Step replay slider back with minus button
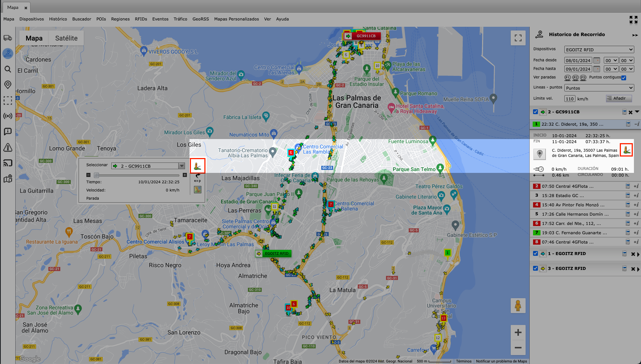The image size is (641, 364). pos(88,175)
